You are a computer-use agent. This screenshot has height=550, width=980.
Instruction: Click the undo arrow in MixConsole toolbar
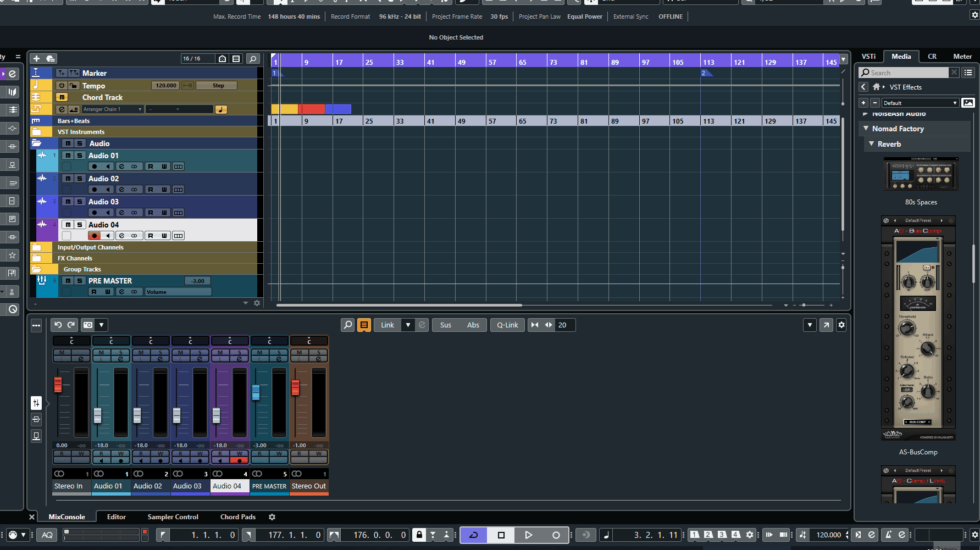(58, 325)
